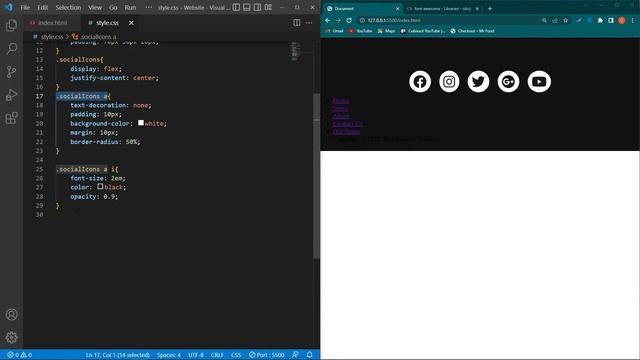This screenshot has width=640, height=360.
Task: Open the Customize Layout control
Action: click(x=268, y=7)
